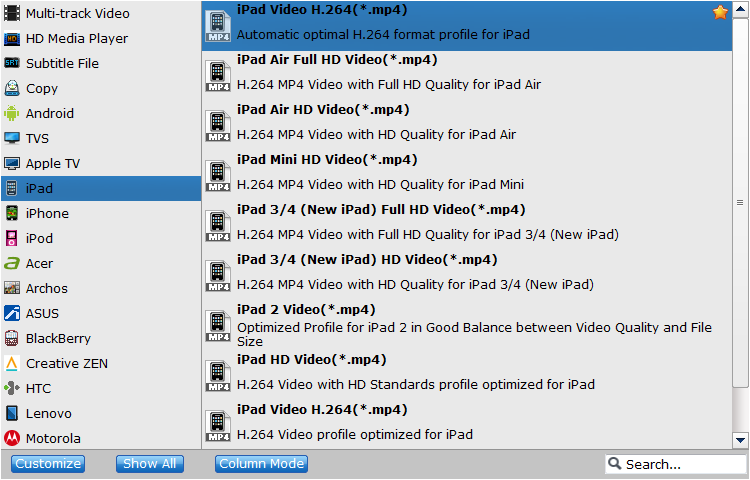Select iPad 3/4 (New iPad) HD Video(*.mp4)
This screenshot has width=750, height=480.
[467, 275]
